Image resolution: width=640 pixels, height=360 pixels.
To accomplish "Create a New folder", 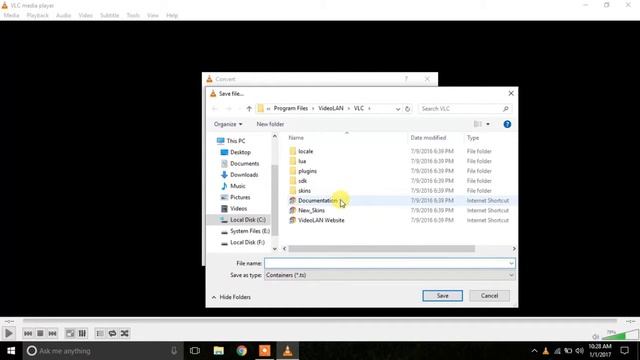I will (270, 124).
